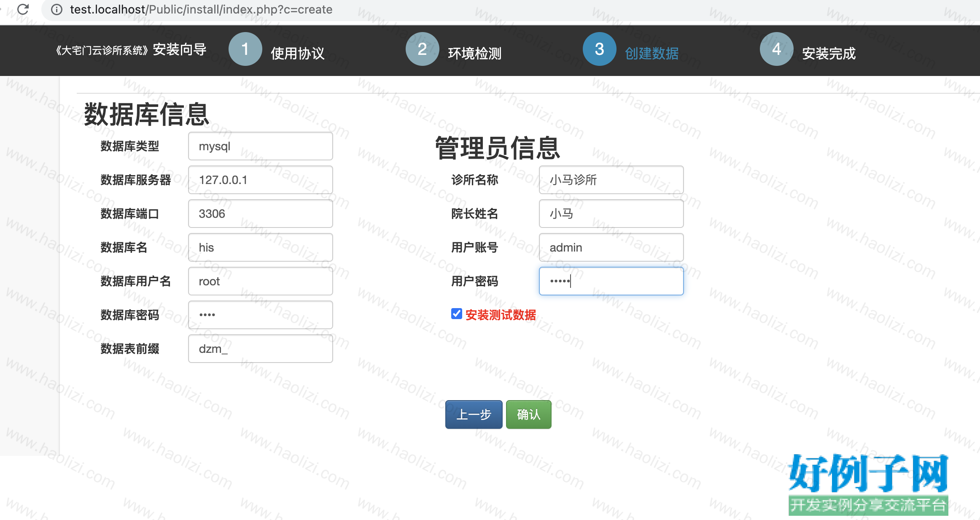Click the 数据表前缀 label

pyautogui.click(x=130, y=349)
